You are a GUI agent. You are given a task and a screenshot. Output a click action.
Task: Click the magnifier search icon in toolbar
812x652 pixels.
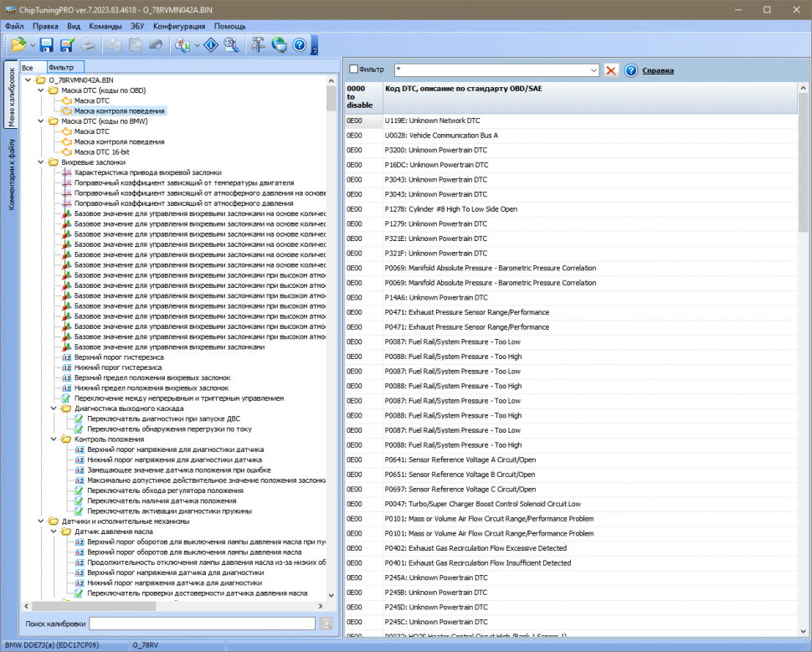[x=231, y=45]
